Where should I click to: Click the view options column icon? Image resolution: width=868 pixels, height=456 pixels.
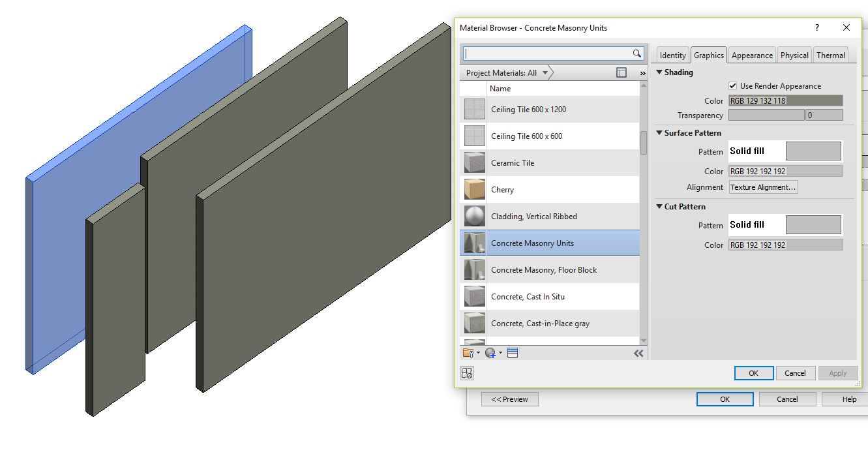620,72
